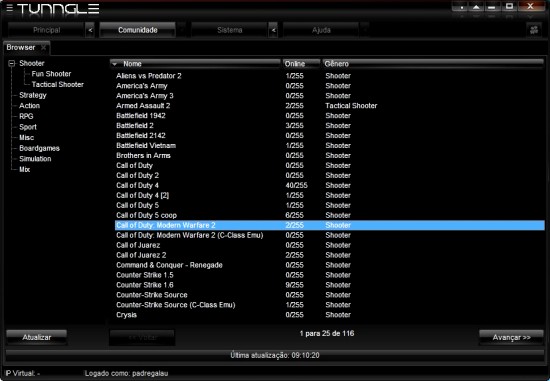Select the Crysis row
The image size is (550, 381).
(x=329, y=315)
